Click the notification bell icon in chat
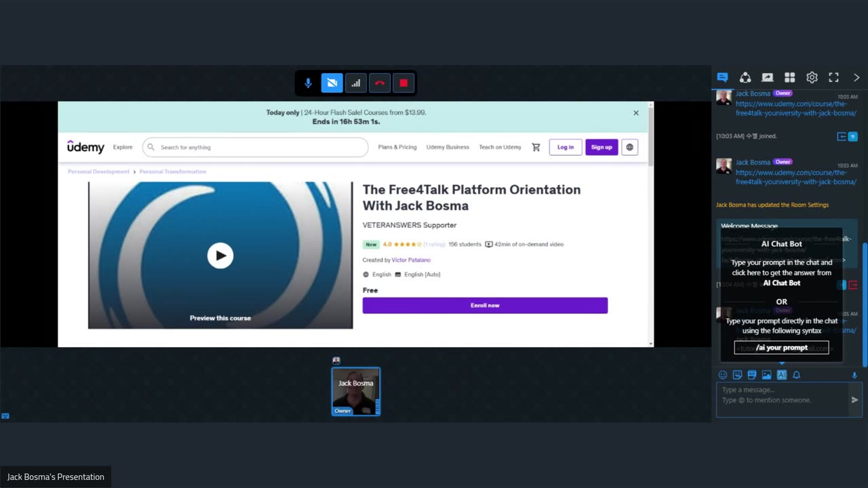Viewport: 868px width, 488px height. [796, 375]
